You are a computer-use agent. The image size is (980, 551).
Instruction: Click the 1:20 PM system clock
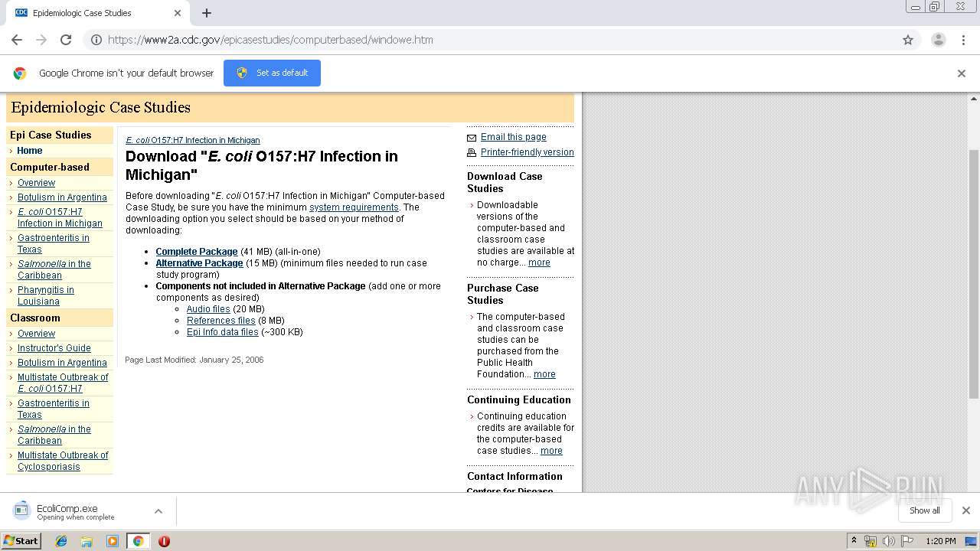[941, 541]
